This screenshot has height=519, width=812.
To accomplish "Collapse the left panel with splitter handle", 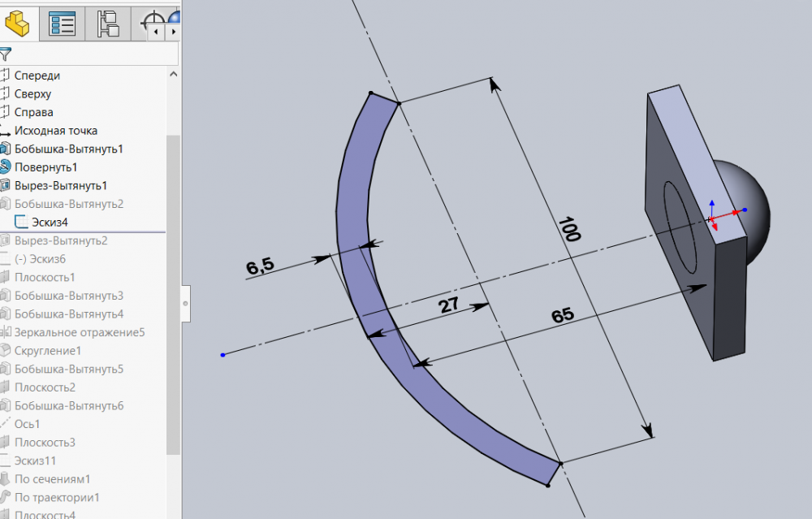I will [x=185, y=302].
